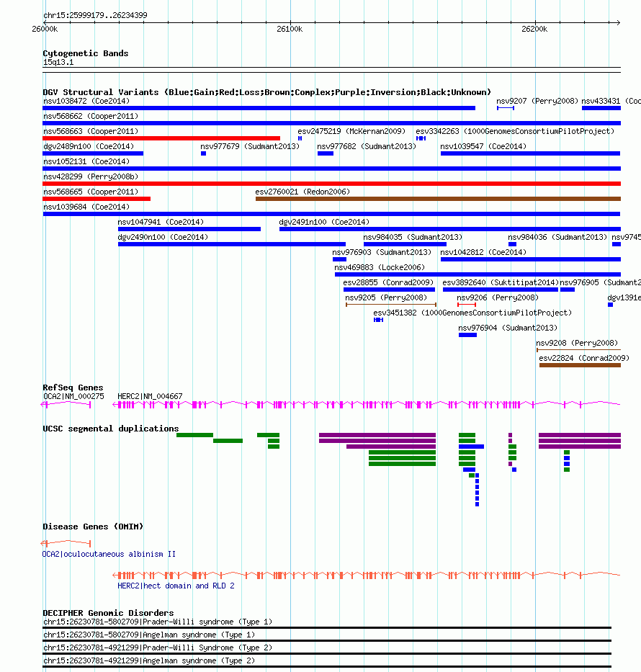
Task: Click the nsv9208 (Perry2008) label
Action: [577, 343]
